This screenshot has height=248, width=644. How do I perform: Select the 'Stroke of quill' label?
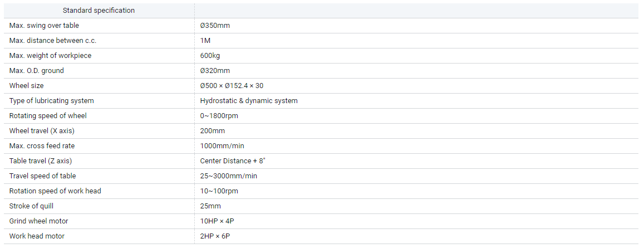click(31, 206)
